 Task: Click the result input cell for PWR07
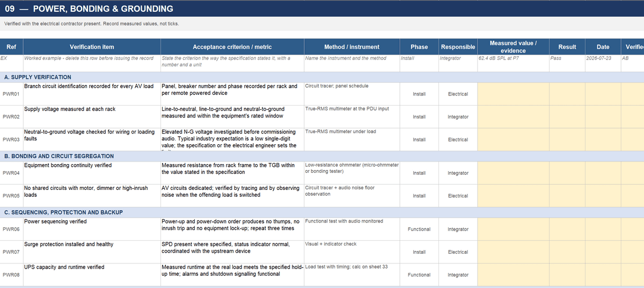tap(567, 252)
